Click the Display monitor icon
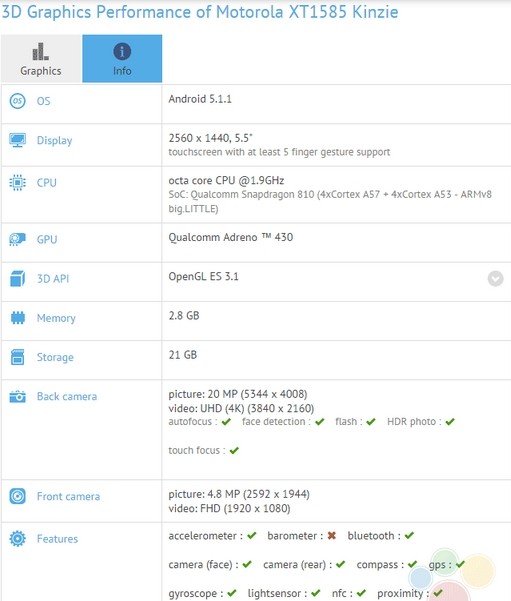511x601 pixels. point(18,140)
